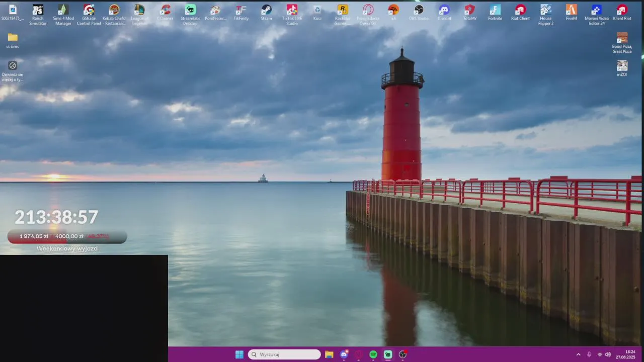The image size is (644, 362).
Task: Launch Sims 4 Mod Manager shortcut
Action: click(x=63, y=15)
